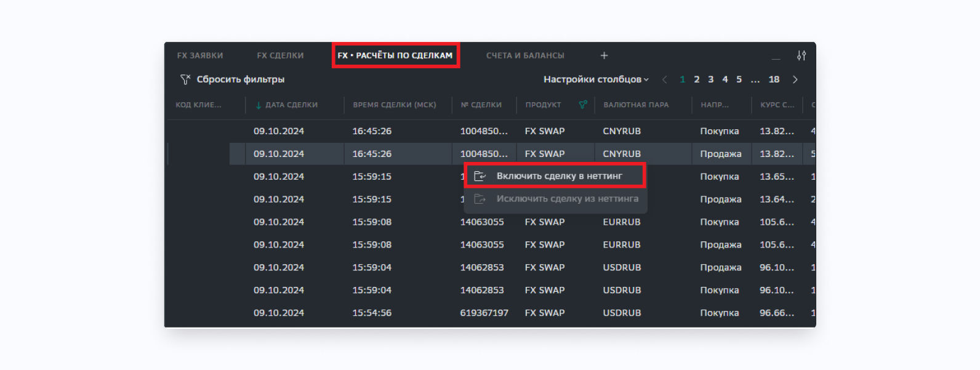
Task: Go to page 2
Action: point(697,79)
